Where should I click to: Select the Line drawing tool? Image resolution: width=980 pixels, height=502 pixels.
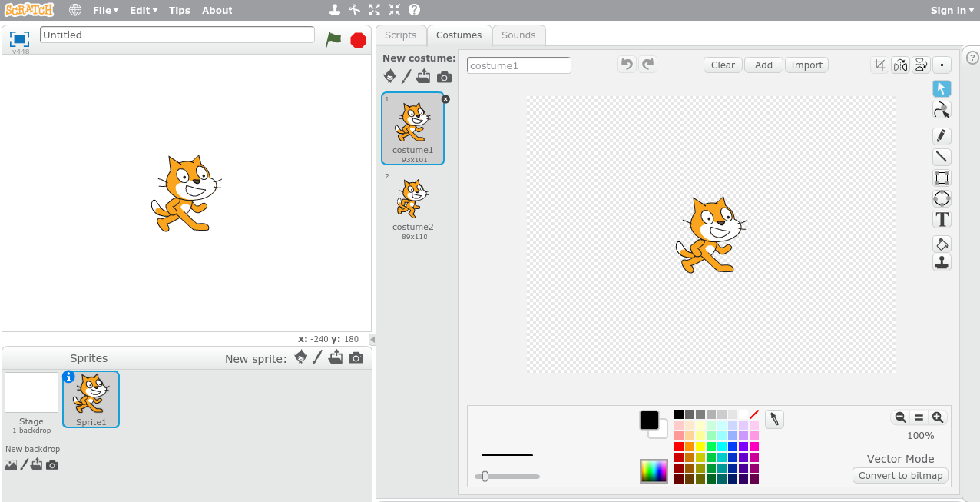pos(942,157)
